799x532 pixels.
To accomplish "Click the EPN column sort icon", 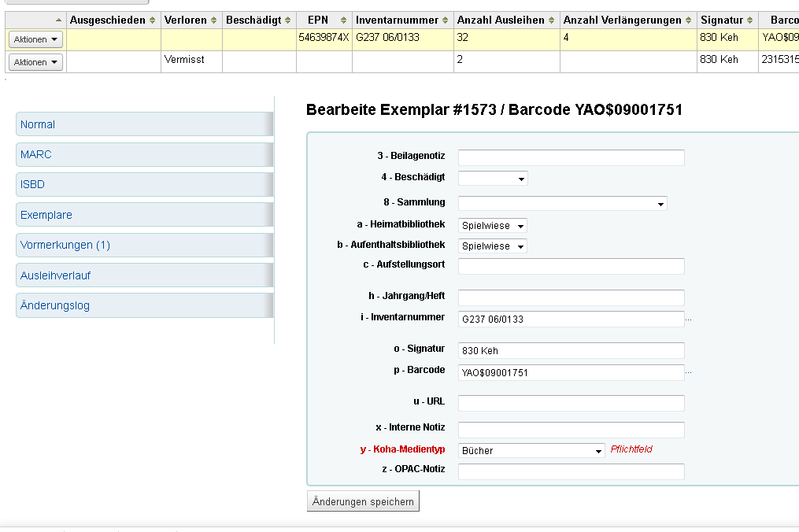I will [343, 20].
